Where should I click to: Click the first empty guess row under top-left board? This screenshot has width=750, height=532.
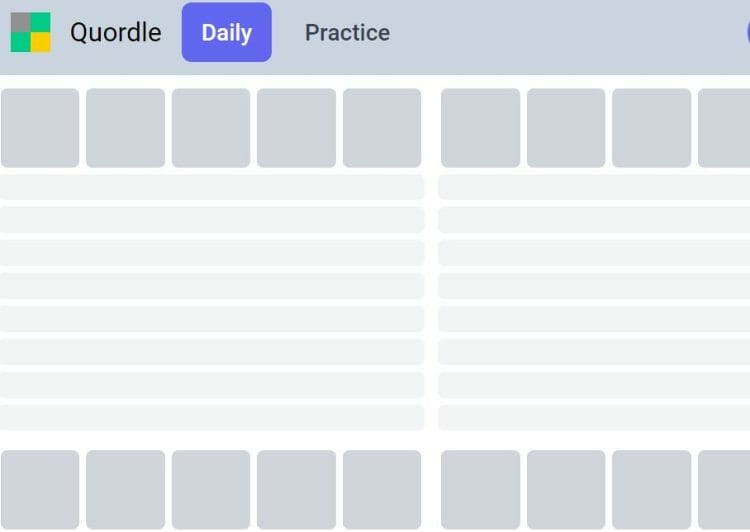point(211,187)
